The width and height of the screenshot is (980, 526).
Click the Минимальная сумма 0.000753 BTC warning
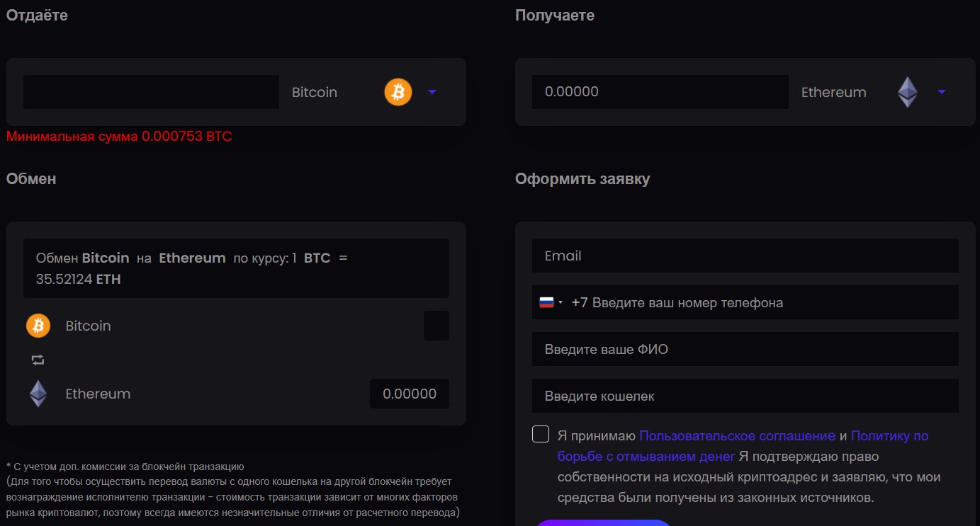click(x=119, y=136)
